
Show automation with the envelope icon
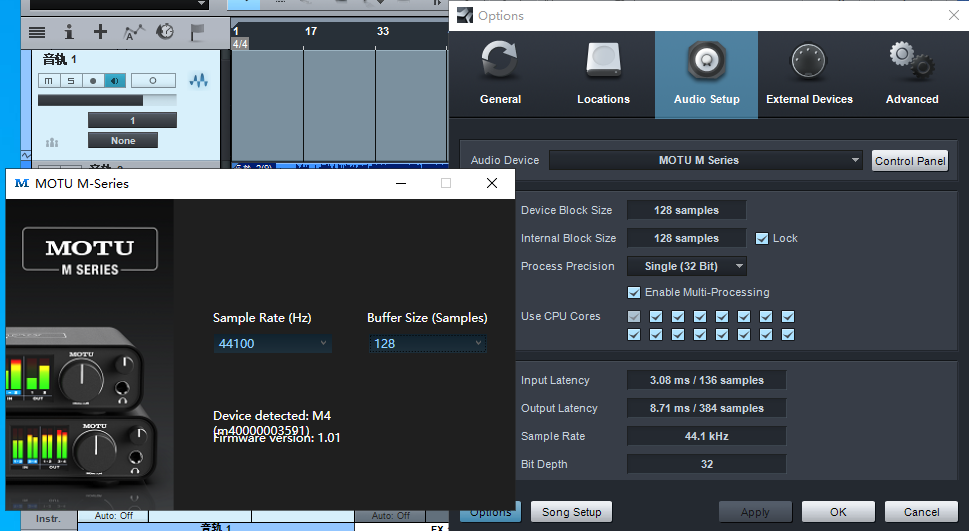(x=133, y=32)
